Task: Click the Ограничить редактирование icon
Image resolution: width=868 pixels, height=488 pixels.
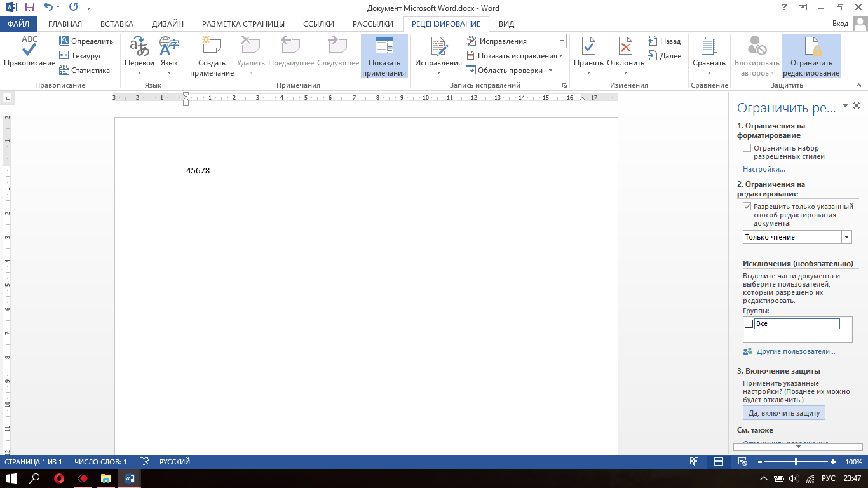Action: coord(811,46)
